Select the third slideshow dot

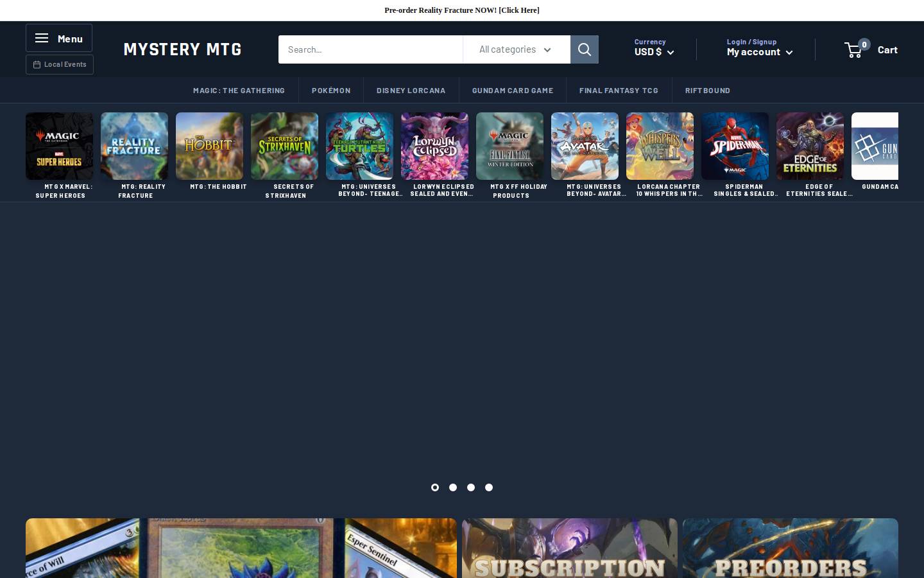pos(471,487)
